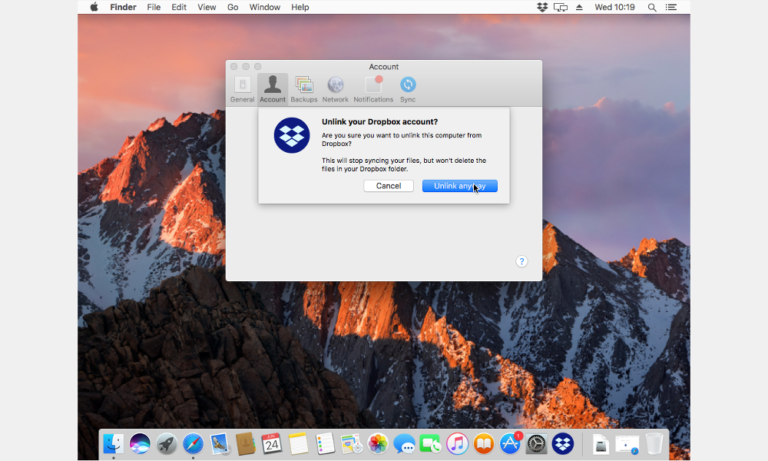Open Dropbox app icon in dock

(563, 444)
